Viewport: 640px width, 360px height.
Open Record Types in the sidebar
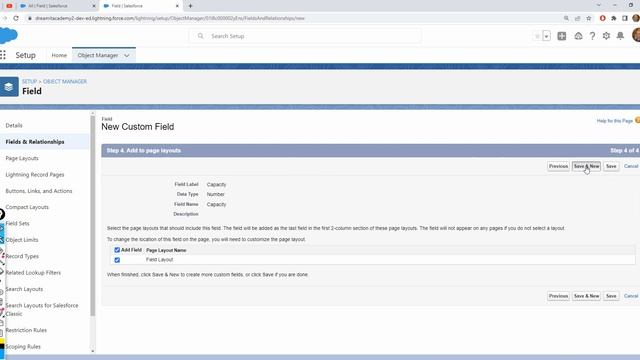point(22,256)
